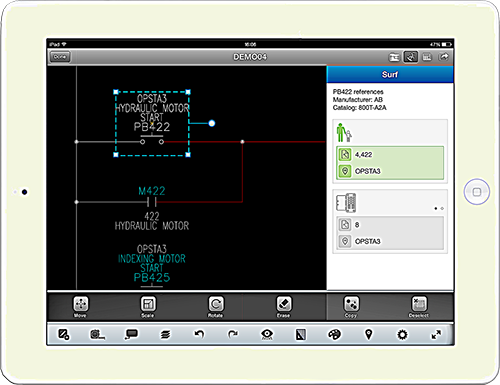Click the blue rotation handle of selection
The image size is (500, 385).
(212, 123)
